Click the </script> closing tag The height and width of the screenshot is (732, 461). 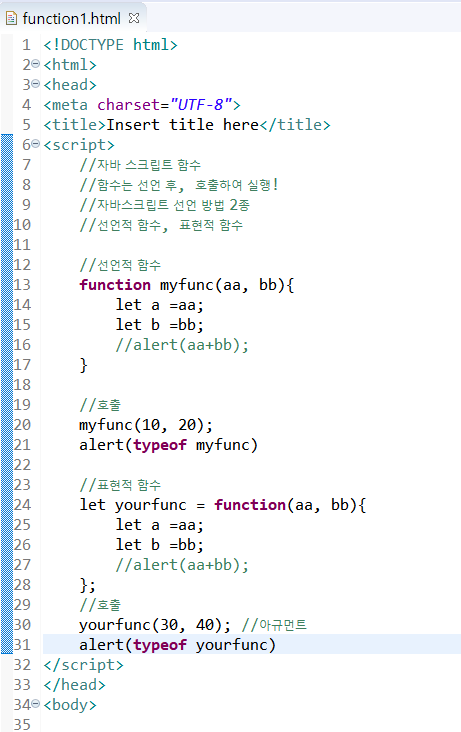[x=84, y=665]
